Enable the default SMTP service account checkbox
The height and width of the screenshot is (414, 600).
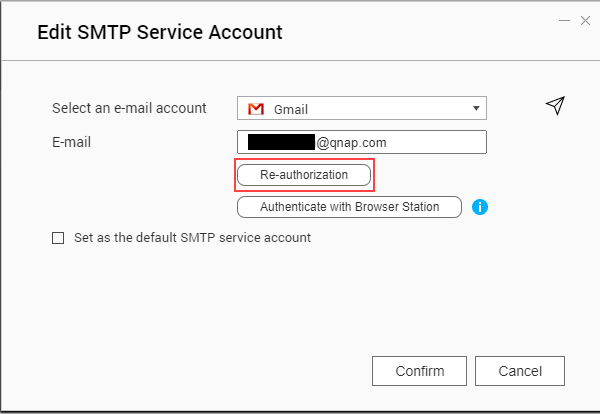(58, 238)
